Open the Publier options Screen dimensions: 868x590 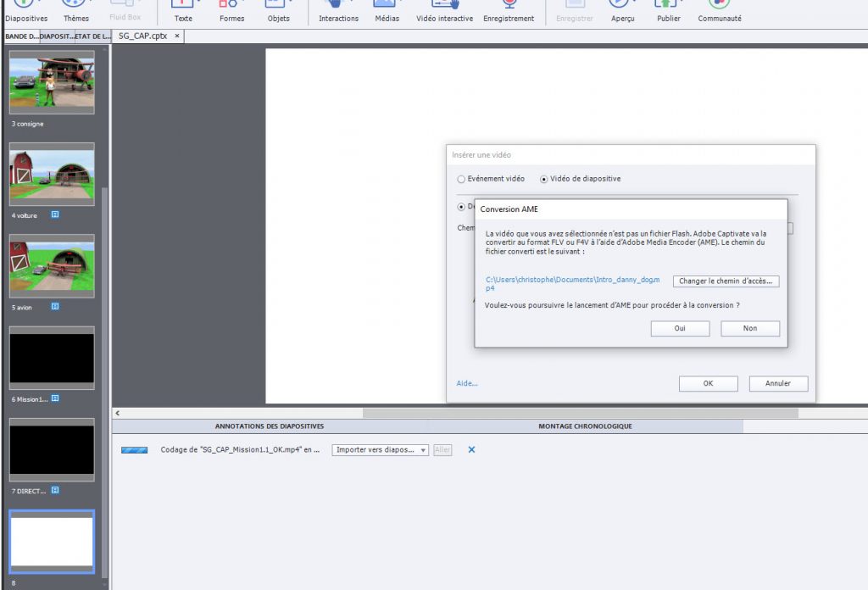tap(667, 13)
